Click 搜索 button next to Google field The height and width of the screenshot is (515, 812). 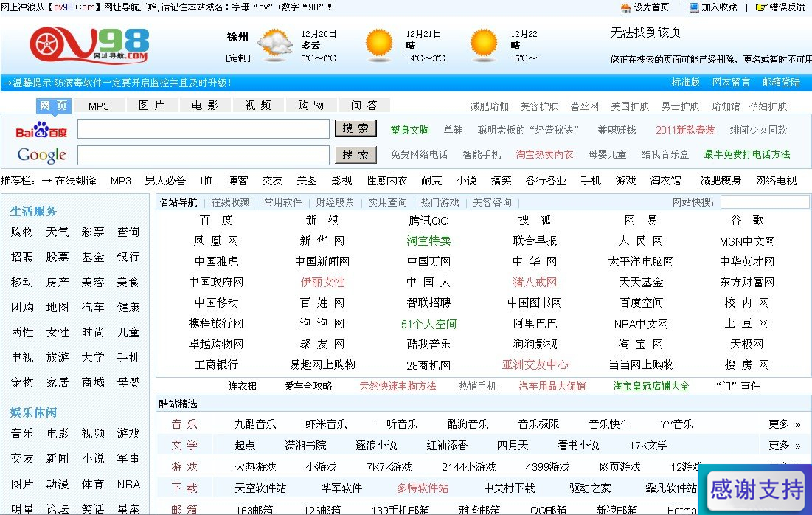pyautogui.click(x=355, y=155)
